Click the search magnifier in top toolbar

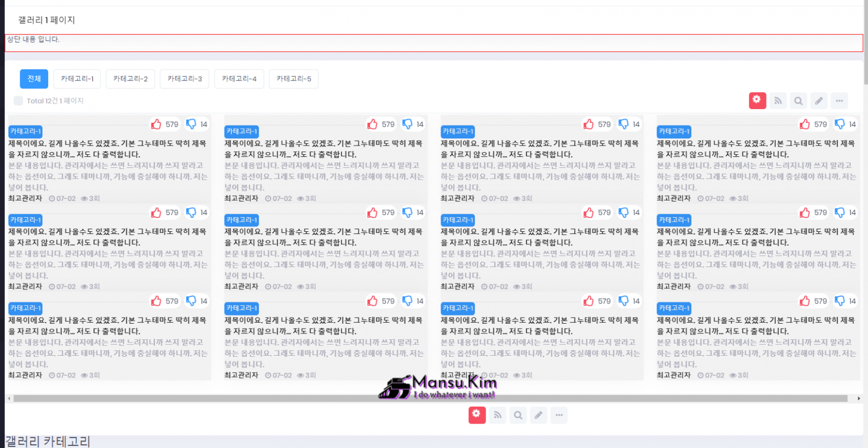click(x=798, y=100)
